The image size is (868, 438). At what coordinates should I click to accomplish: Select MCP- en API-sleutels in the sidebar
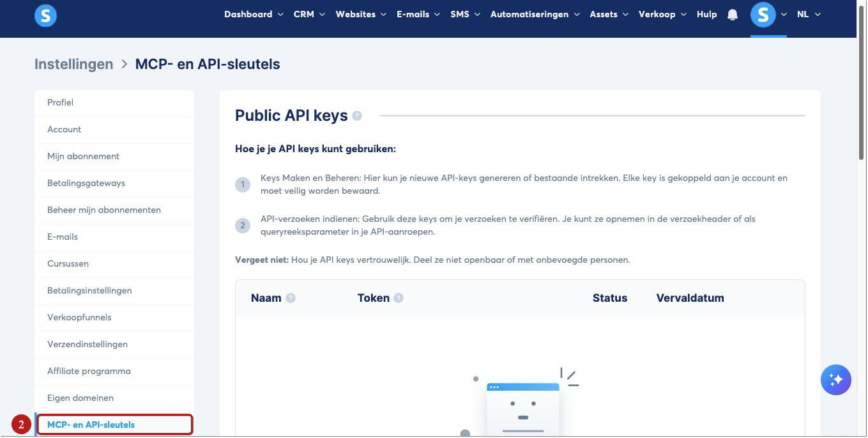114,425
